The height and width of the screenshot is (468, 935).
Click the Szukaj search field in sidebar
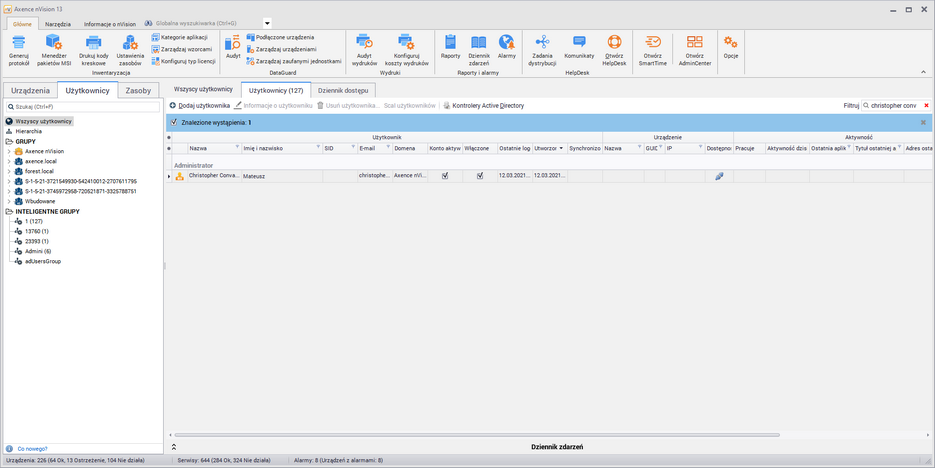80,106
